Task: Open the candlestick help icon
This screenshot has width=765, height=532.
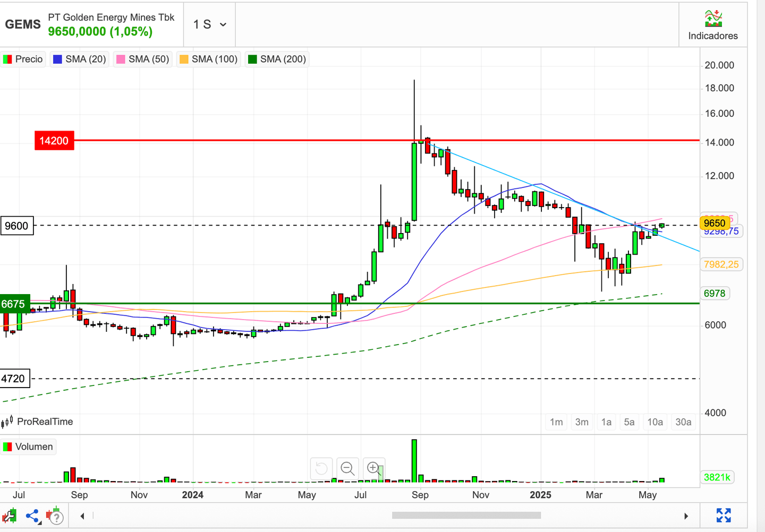Action: click(54, 516)
